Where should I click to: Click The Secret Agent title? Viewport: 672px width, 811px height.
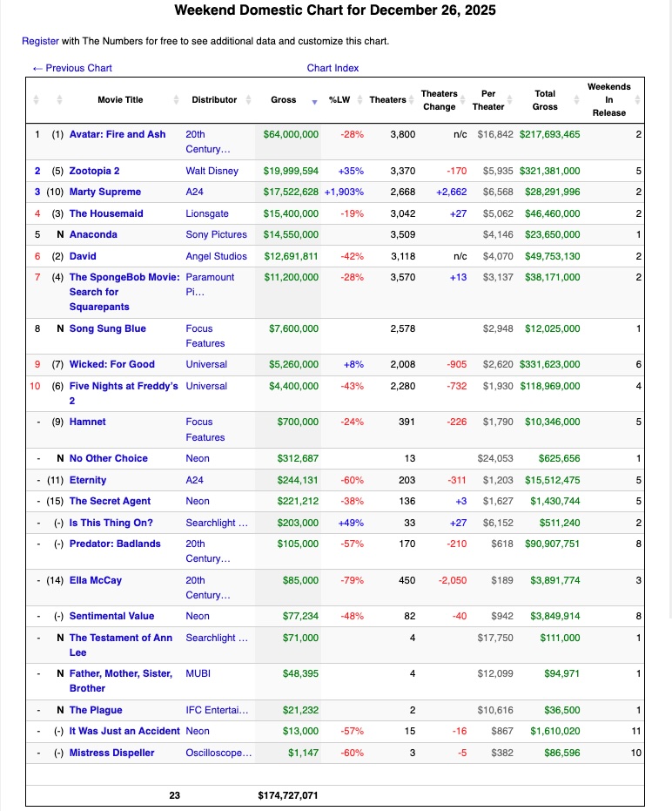point(110,501)
